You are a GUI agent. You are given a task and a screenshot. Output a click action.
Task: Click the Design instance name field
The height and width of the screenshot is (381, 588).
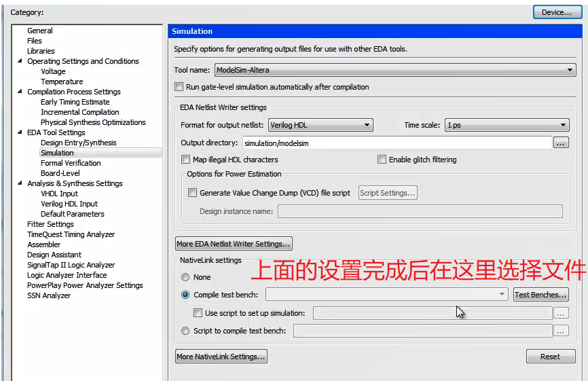click(x=420, y=211)
